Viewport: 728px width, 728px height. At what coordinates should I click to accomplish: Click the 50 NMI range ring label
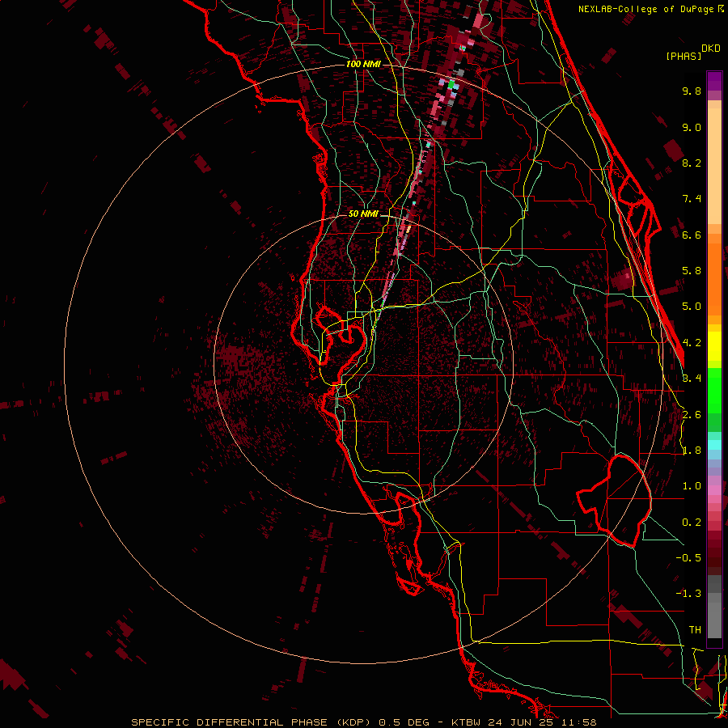point(363,214)
